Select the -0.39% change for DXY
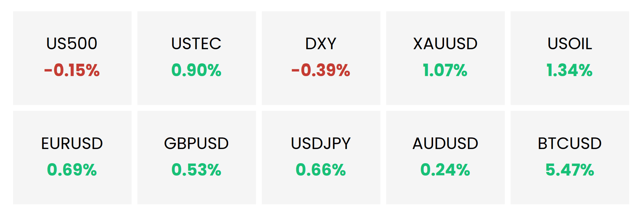The image size is (644, 206). [x=321, y=70]
